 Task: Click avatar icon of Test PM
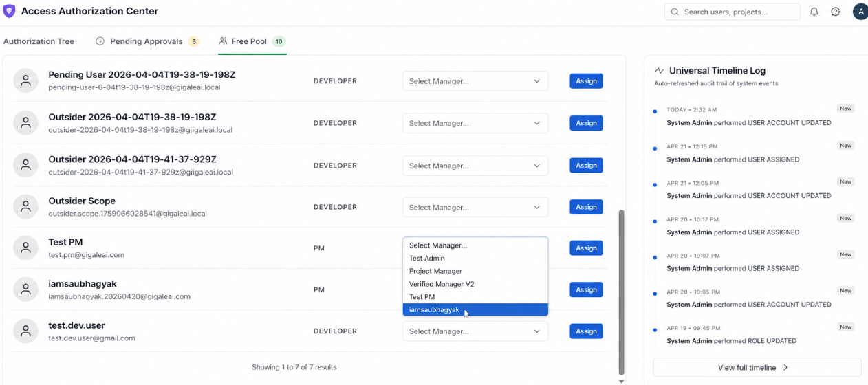coord(25,248)
